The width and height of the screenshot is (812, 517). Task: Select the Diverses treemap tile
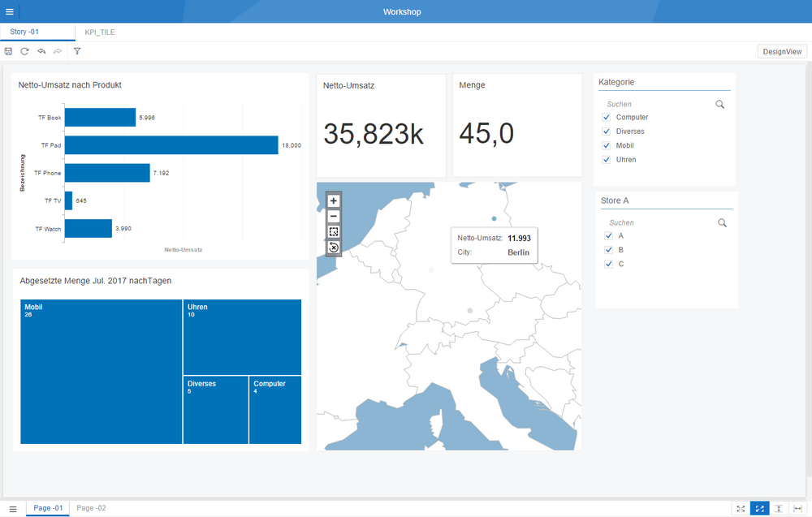point(215,410)
